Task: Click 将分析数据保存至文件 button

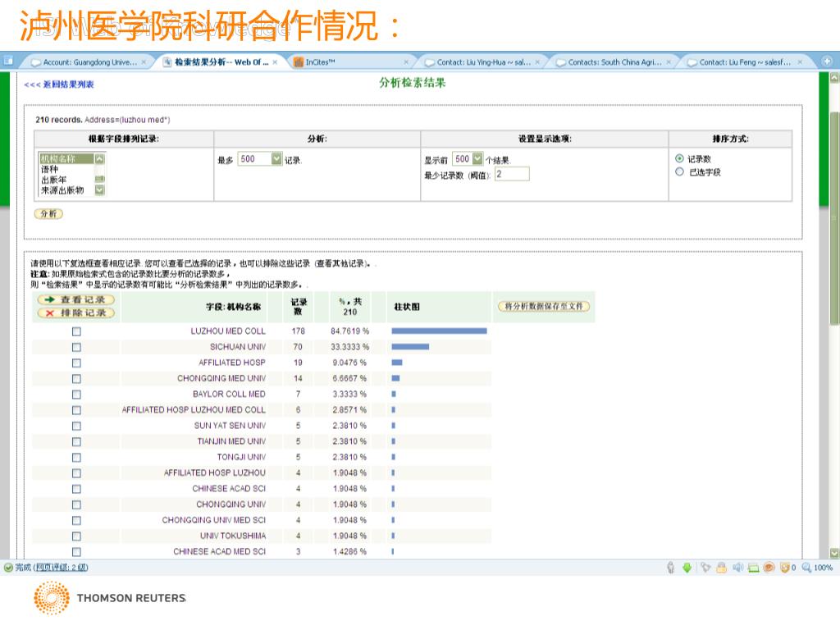Action: (x=544, y=307)
